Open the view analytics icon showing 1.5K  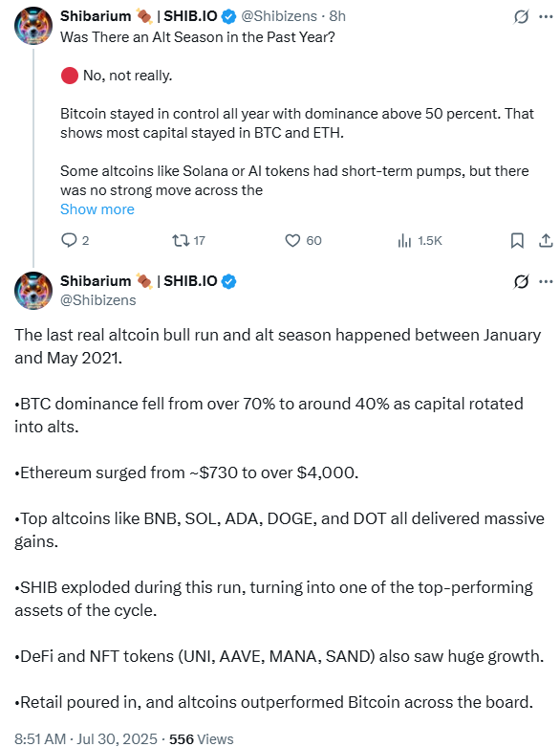(404, 241)
